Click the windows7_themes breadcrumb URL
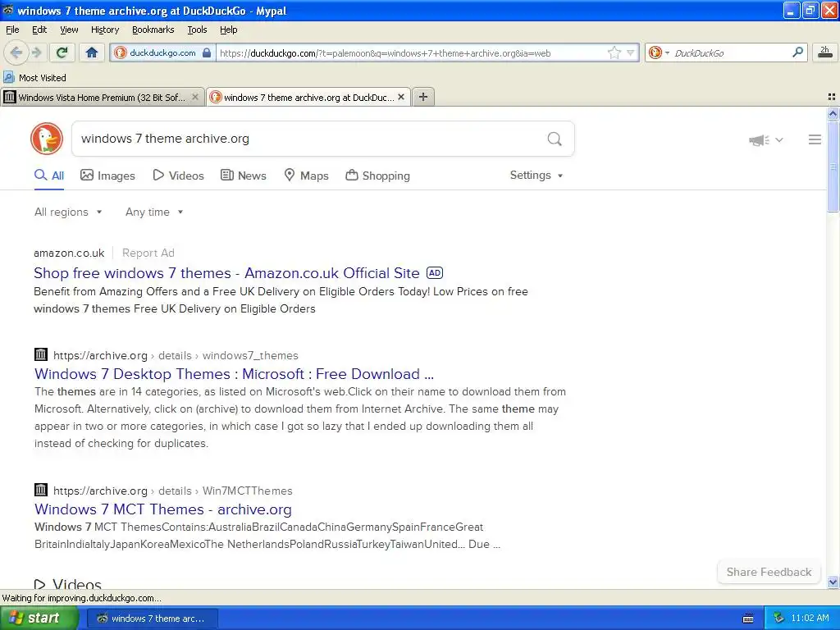 [176, 356]
